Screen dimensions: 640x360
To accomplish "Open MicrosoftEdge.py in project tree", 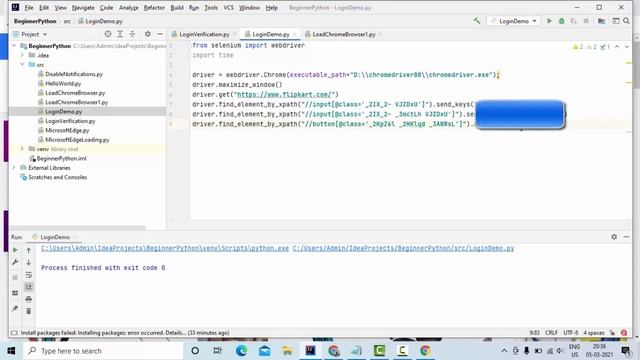I will [67, 130].
